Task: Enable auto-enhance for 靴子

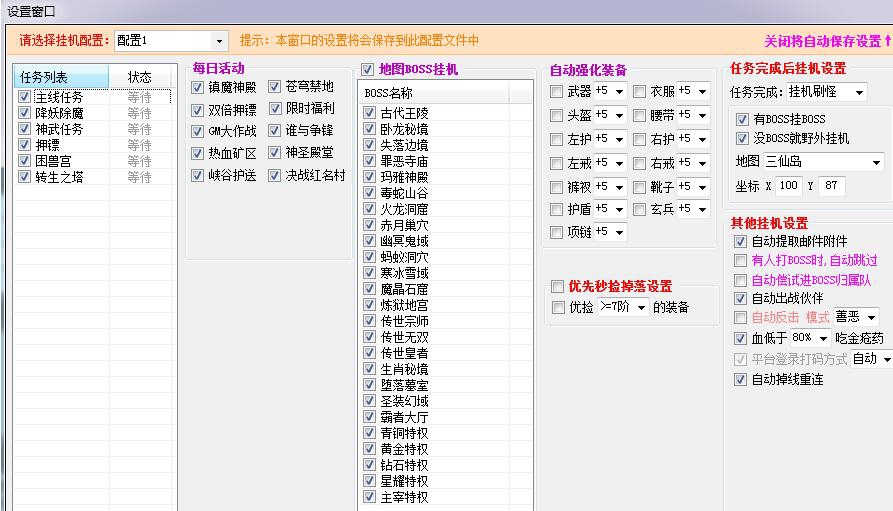Action: [x=640, y=187]
